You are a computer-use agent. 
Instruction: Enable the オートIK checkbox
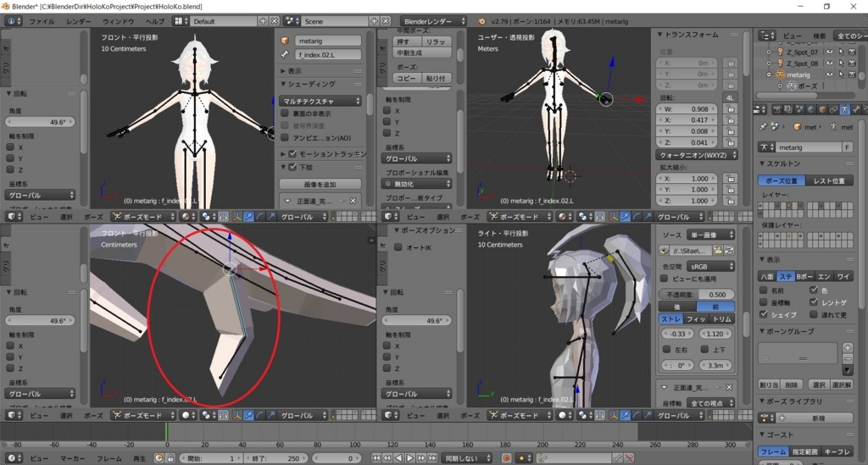click(x=398, y=247)
